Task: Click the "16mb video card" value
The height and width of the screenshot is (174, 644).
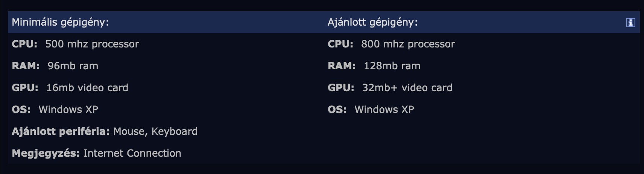Action: coord(87,88)
